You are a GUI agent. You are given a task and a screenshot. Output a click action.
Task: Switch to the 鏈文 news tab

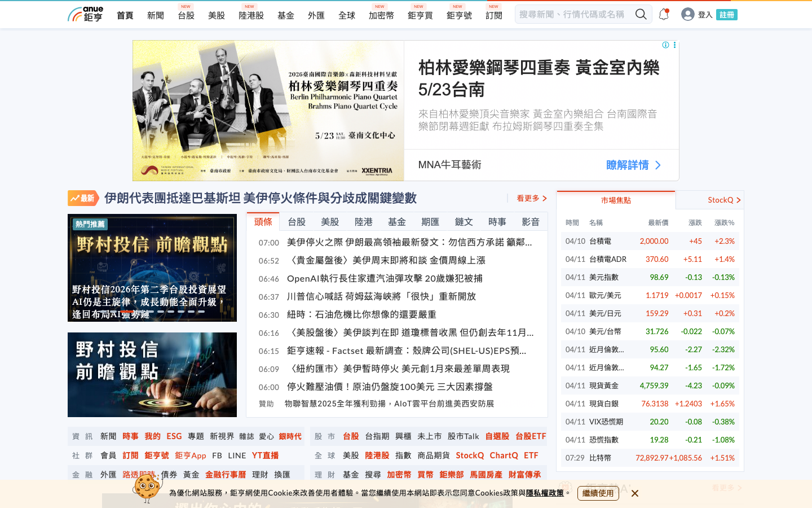tap(464, 222)
